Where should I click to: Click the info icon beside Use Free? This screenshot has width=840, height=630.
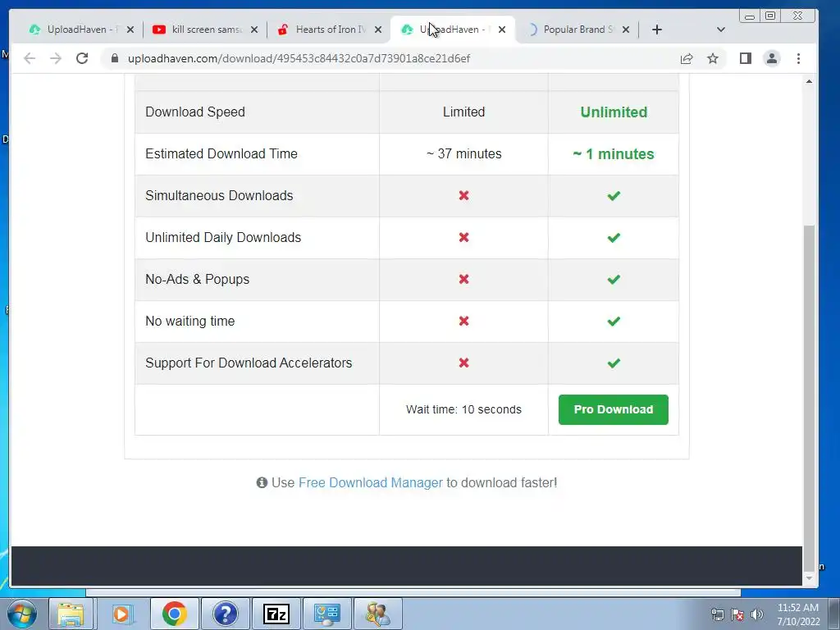click(x=262, y=482)
